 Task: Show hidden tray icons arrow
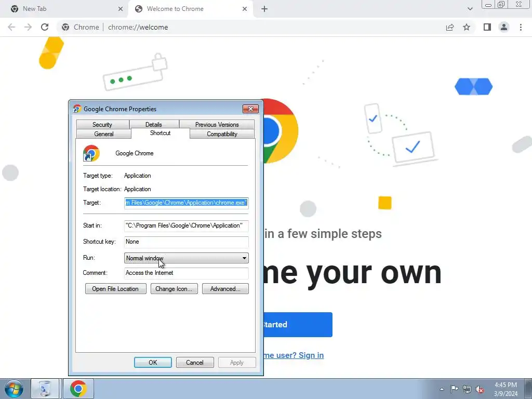[442, 389]
